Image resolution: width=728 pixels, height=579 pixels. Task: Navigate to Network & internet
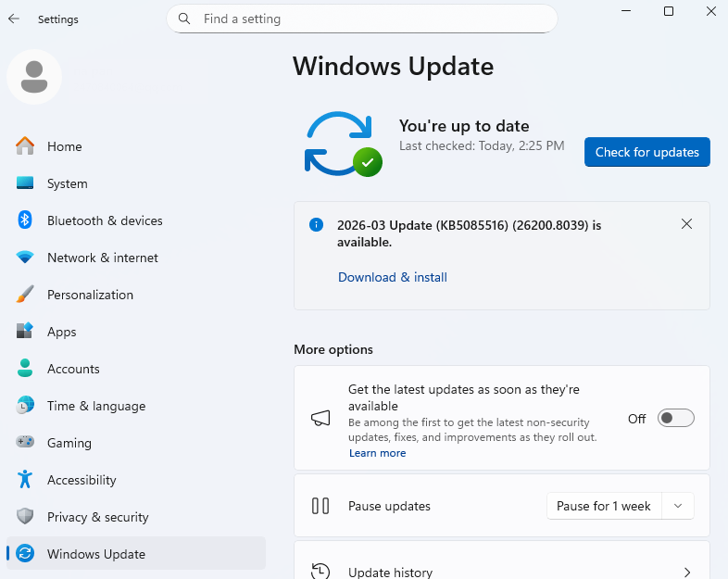(136, 258)
